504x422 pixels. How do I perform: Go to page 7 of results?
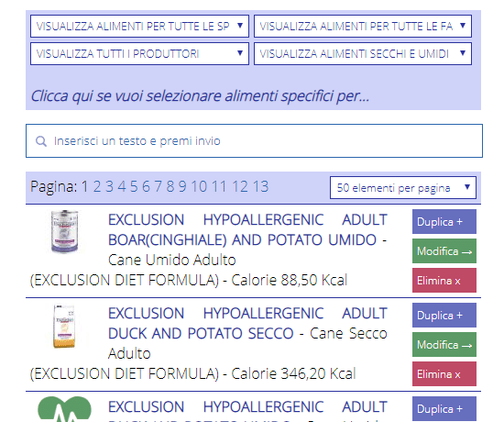158,187
